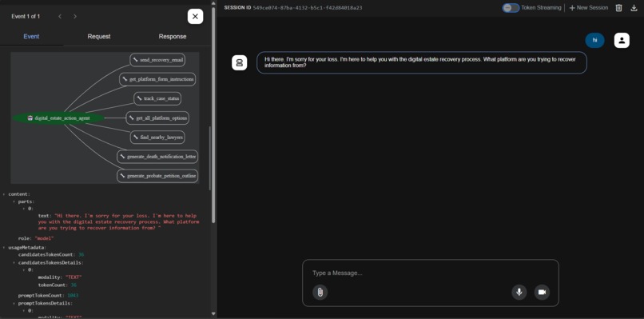Delete the current session trash icon
This screenshot has width=644, height=319.
(618, 8)
